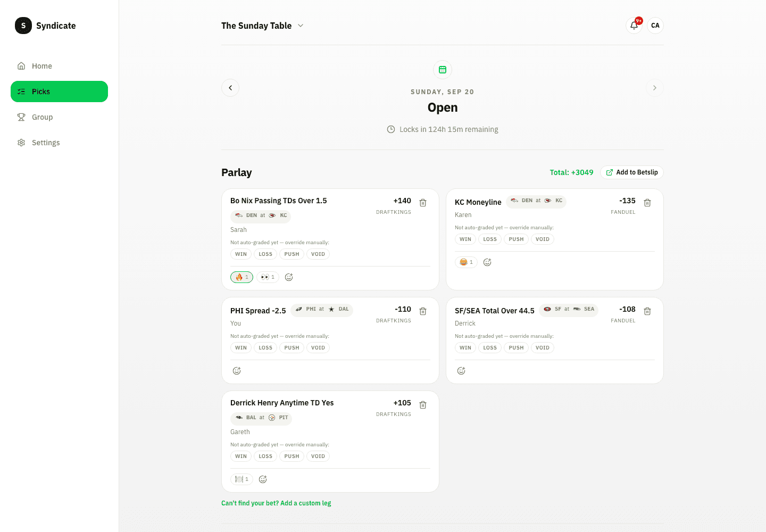Toggle eyes reaction on Bo Nix pick
766x532 pixels.
tap(268, 277)
